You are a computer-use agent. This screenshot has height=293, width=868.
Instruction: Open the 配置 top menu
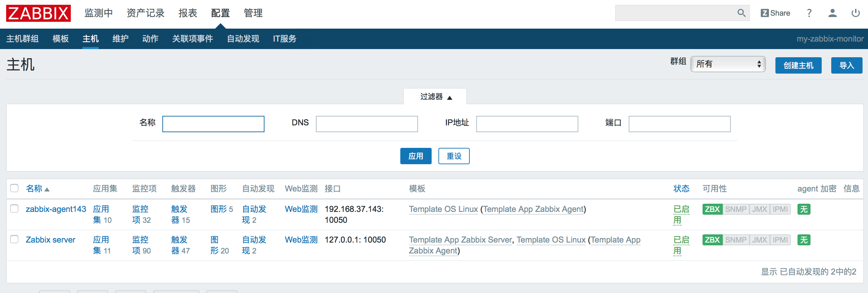tap(221, 13)
